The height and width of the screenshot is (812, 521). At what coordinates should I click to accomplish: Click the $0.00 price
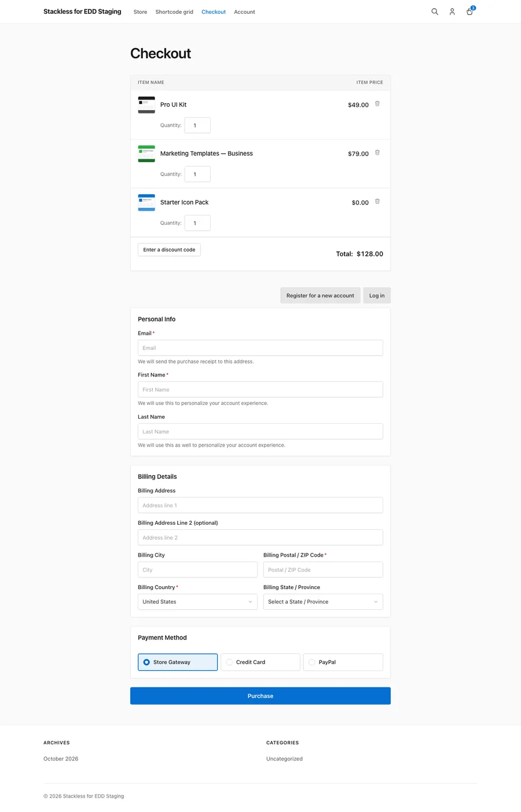tap(360, 203)
